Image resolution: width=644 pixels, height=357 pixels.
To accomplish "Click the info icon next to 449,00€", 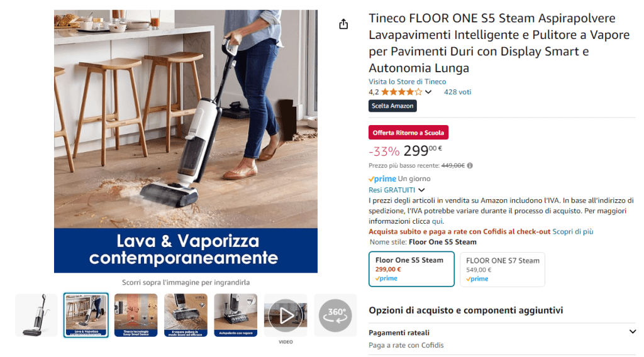I will coord(470,166).
